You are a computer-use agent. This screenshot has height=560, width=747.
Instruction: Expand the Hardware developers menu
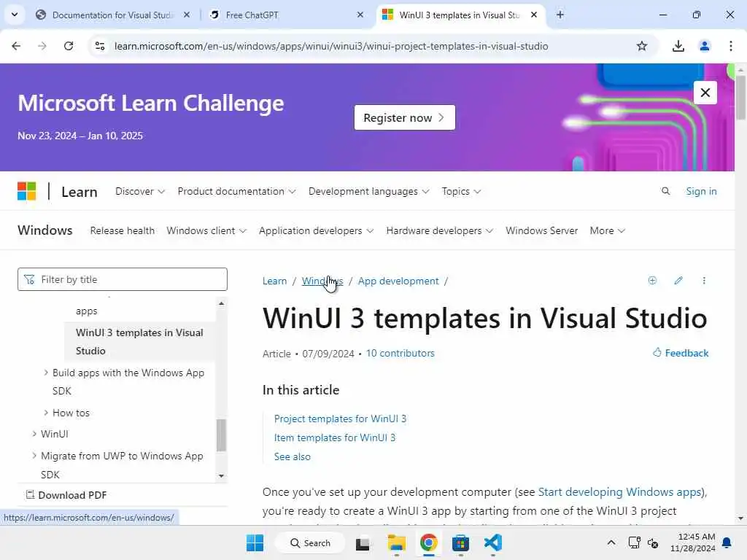[x=439, y=230]
